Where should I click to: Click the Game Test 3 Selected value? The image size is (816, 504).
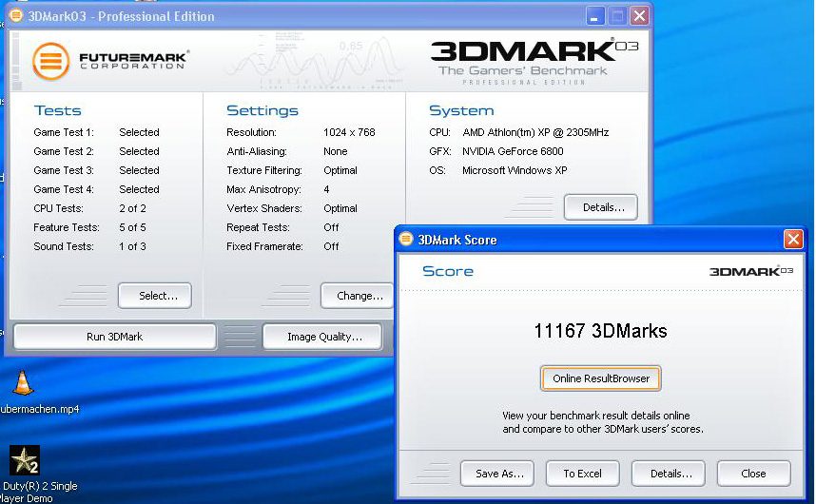pyautogui.click(x=139, y=170)
